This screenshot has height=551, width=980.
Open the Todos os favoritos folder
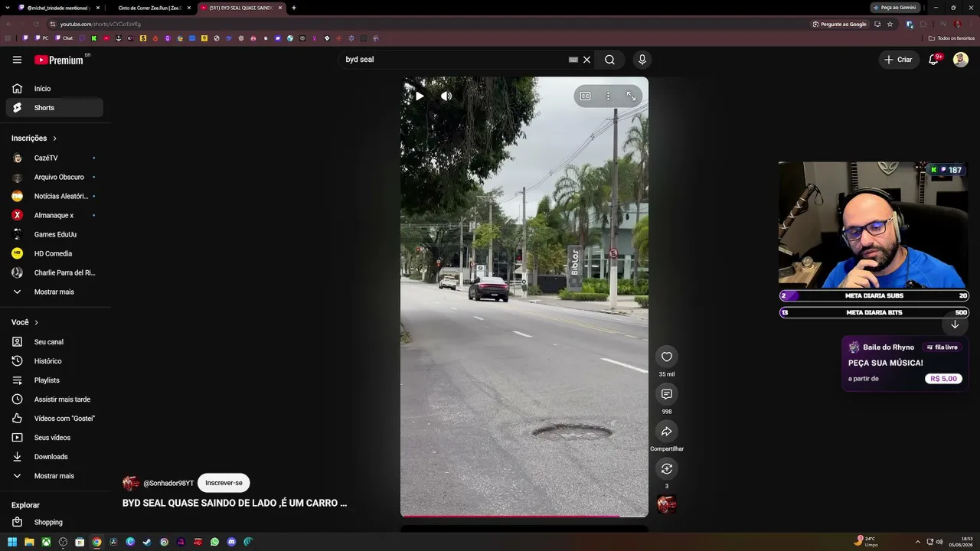[x=952, y=38]
